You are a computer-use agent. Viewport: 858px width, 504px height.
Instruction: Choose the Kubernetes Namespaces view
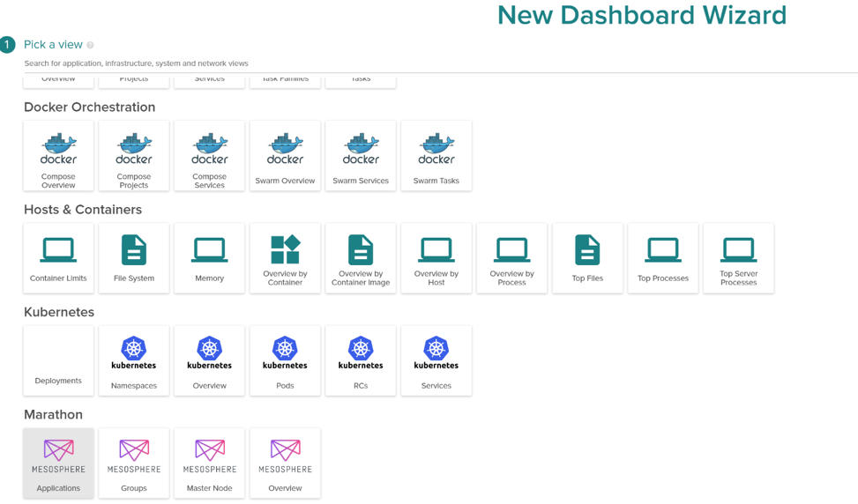point(134,360)
